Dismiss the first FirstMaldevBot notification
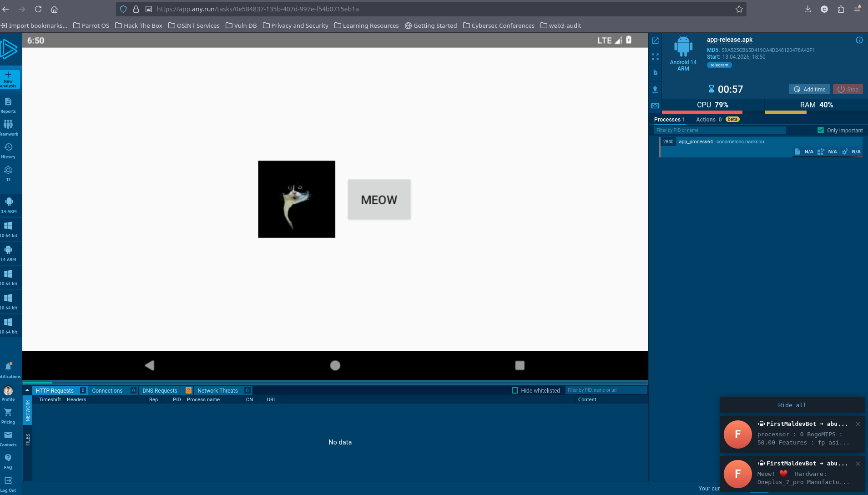The height and width of the screenshot is (495, 868). click(858, 424)
